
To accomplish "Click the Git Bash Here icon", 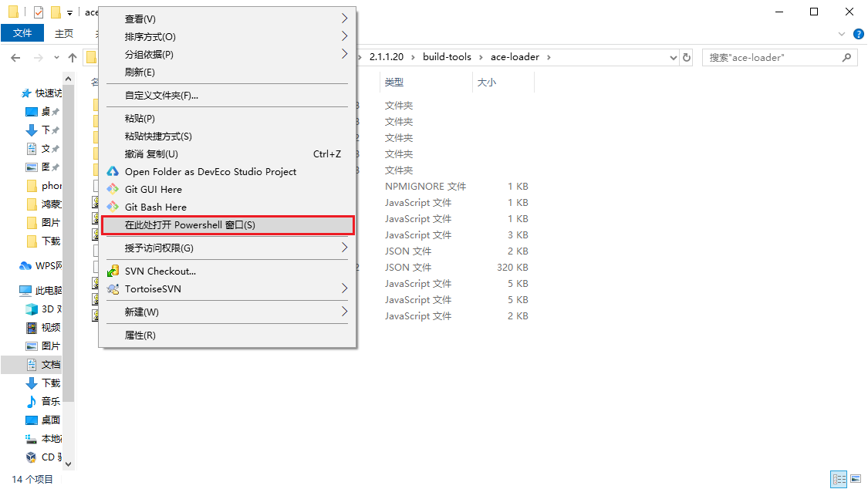I will 113,207.
